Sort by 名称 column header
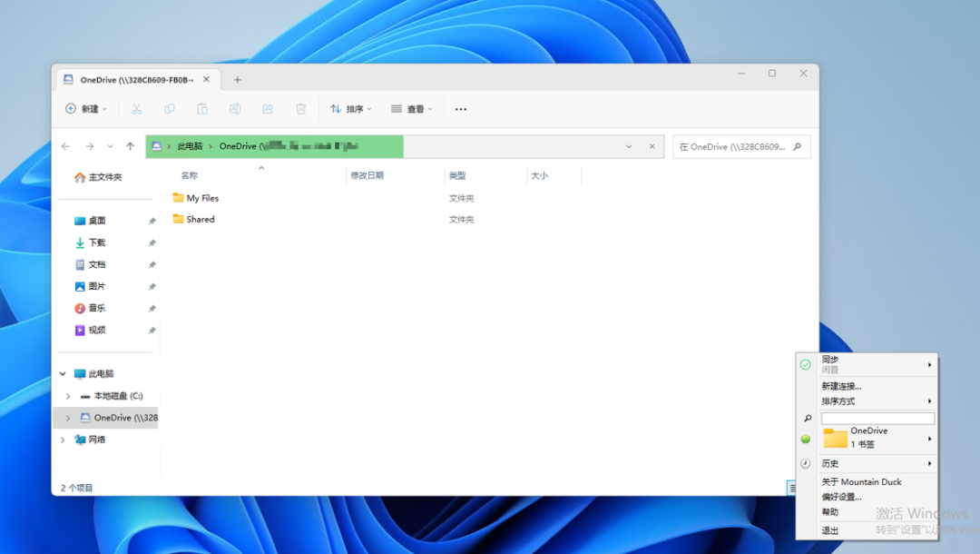The height and width of the screenshot is (554, 980). pyautogui.click(x=190, y=175)
